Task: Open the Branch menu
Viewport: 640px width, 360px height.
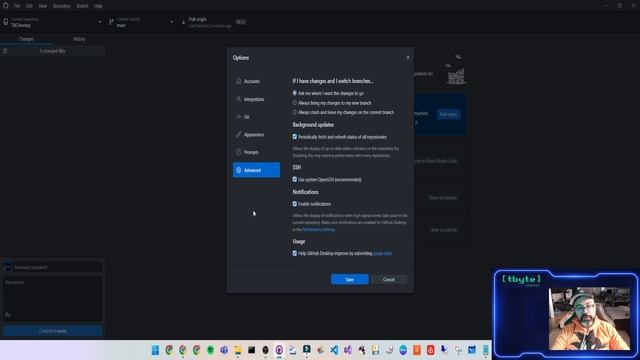Action: [x=82, y=6]
